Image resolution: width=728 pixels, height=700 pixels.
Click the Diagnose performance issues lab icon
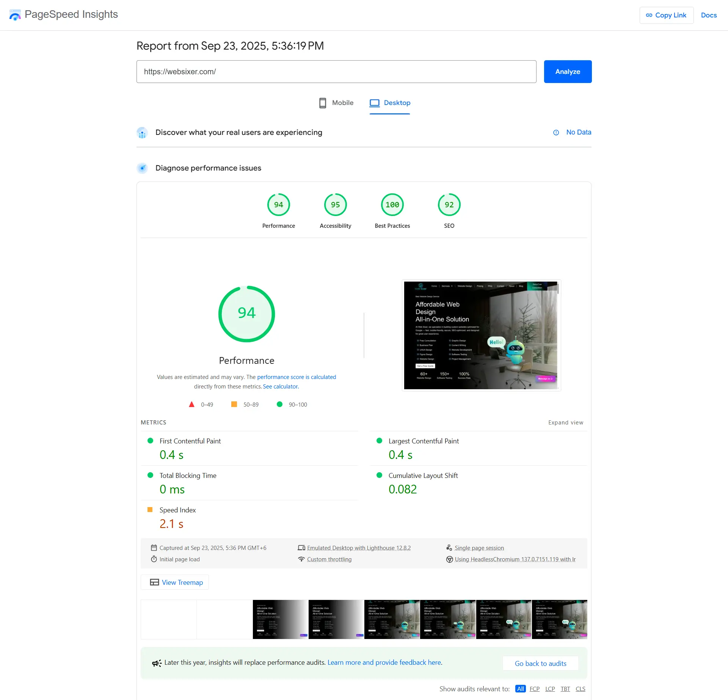pyautogui.click(x=142, y=168)
